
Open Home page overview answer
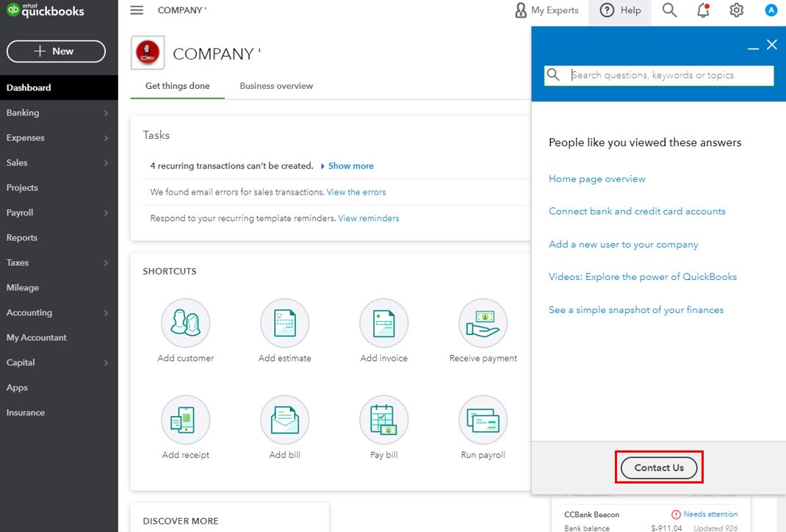[x=597, y=179]
